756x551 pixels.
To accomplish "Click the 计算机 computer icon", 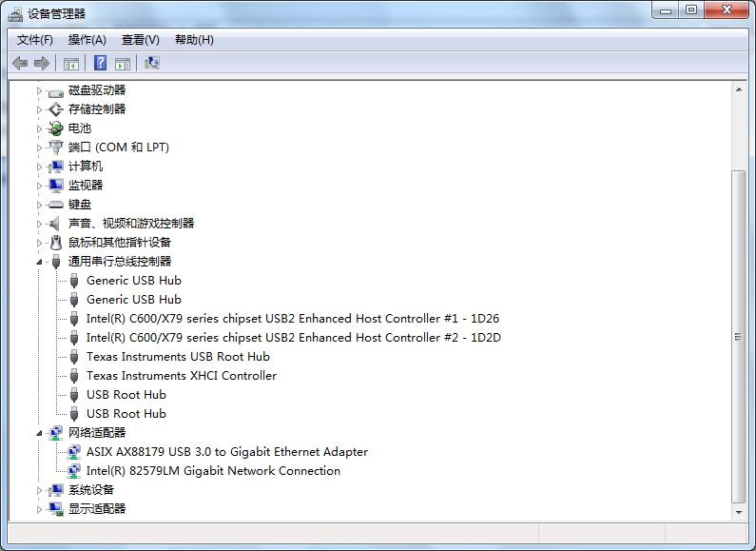I will click(x=56, y=167).
